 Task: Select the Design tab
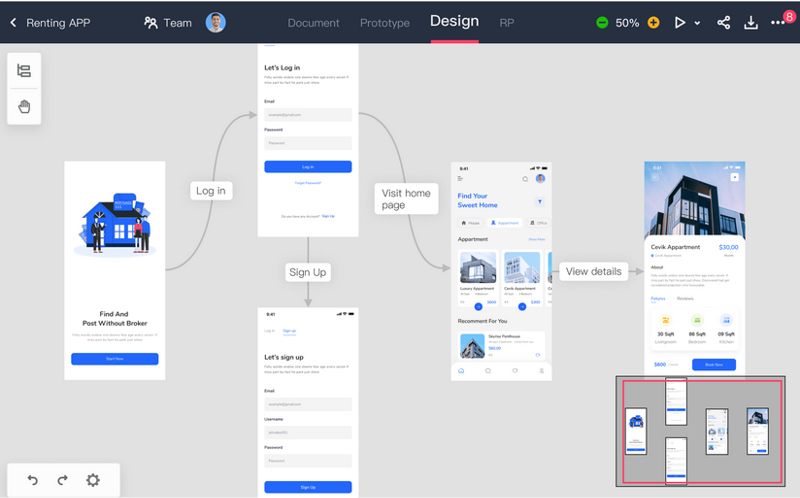pos(454,21)
